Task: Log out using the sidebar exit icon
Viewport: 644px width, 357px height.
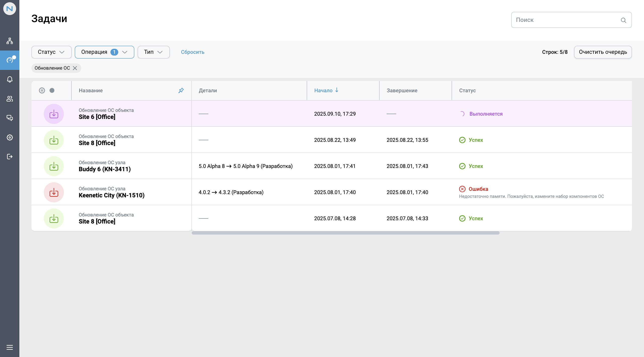Action: pyautogui.click(x=10, y=156)
